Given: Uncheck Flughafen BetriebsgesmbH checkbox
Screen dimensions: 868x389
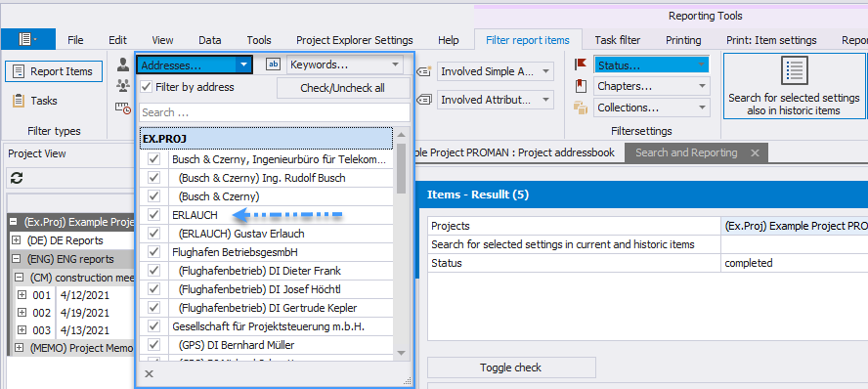Looking at the screenshot, I should 154,252.
